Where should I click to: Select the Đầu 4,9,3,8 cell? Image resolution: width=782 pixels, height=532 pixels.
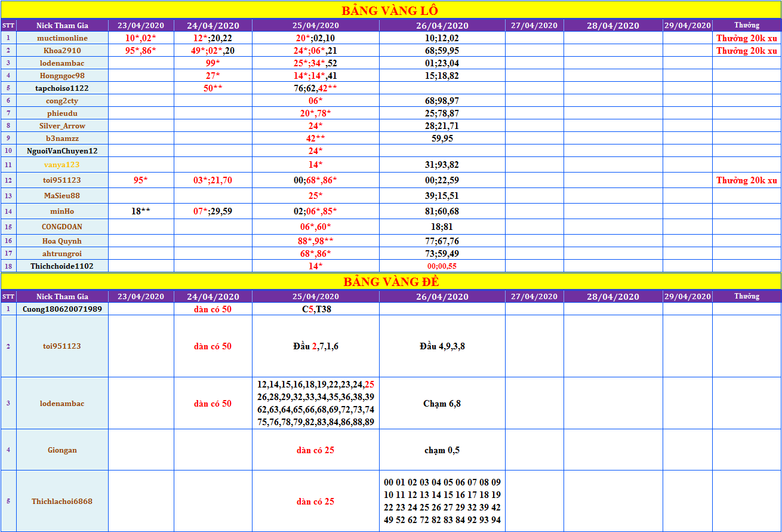coord(442,346)
